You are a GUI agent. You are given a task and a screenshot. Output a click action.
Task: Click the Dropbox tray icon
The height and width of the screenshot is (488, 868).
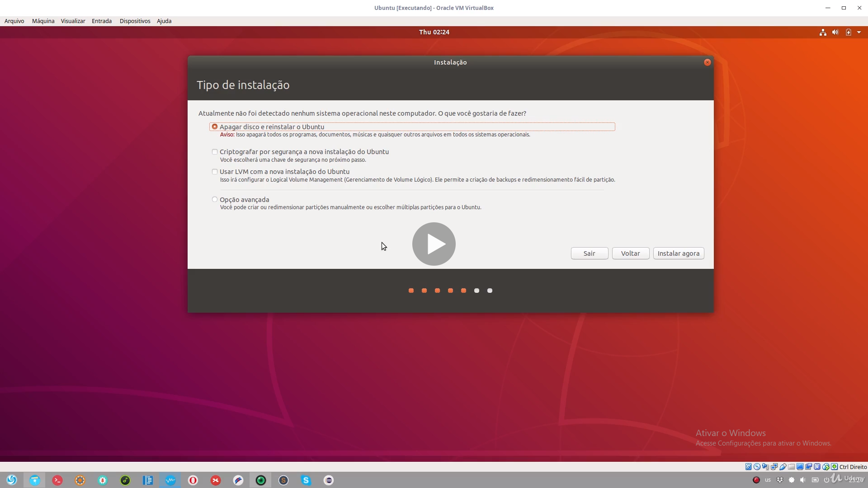(x=780, y=480)
